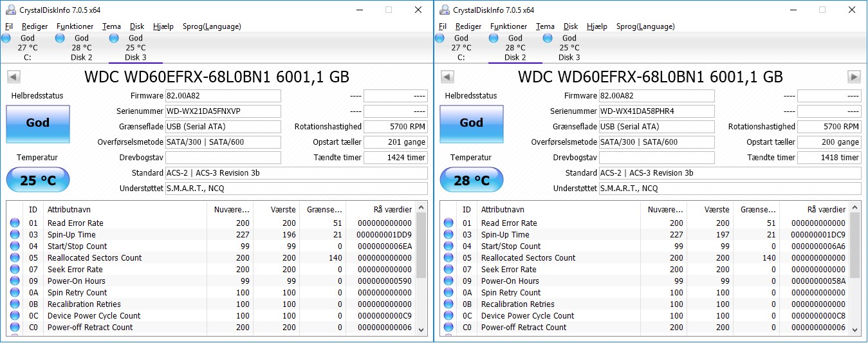Click scrollbar up arrow in left attribute list
The image size is (868, 343).
click(x=421, y=207)
